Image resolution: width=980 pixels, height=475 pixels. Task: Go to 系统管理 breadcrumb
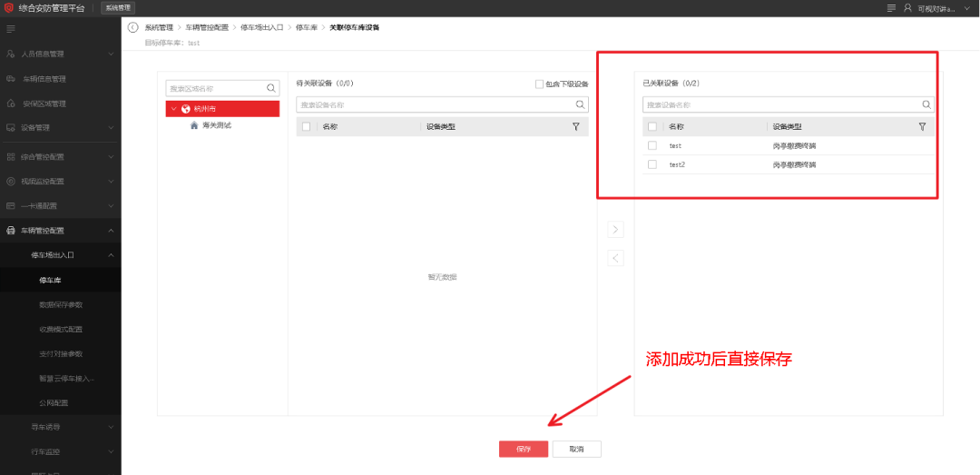coord(159,27)
